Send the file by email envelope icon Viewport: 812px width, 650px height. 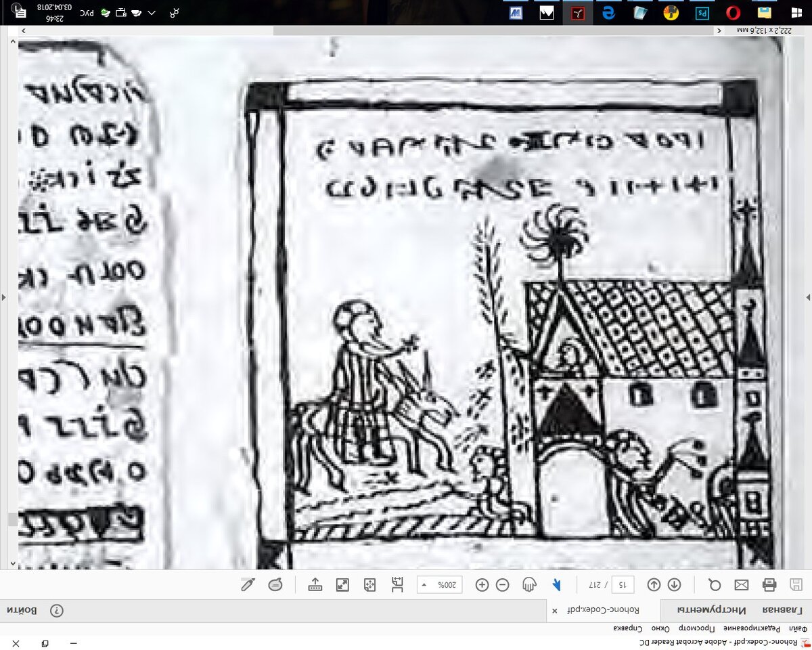(x=742, y=584)
